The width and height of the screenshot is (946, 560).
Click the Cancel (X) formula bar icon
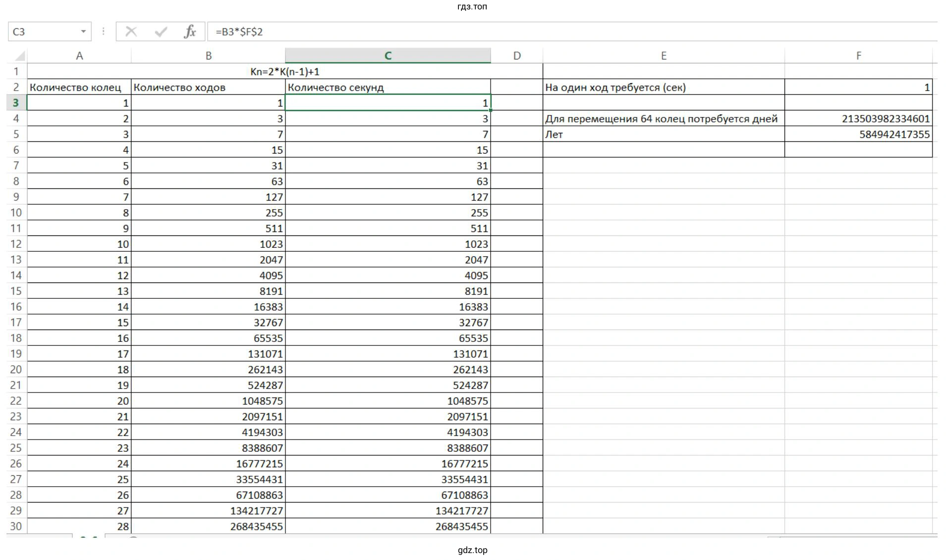click(x=131, y=32)
